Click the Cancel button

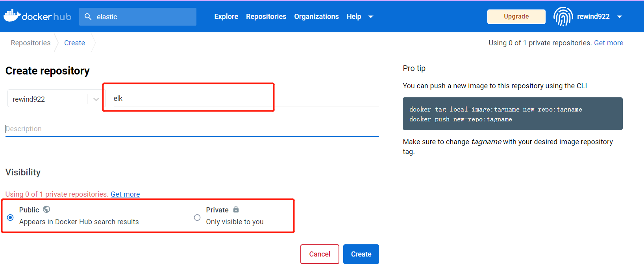click(320, 254)
